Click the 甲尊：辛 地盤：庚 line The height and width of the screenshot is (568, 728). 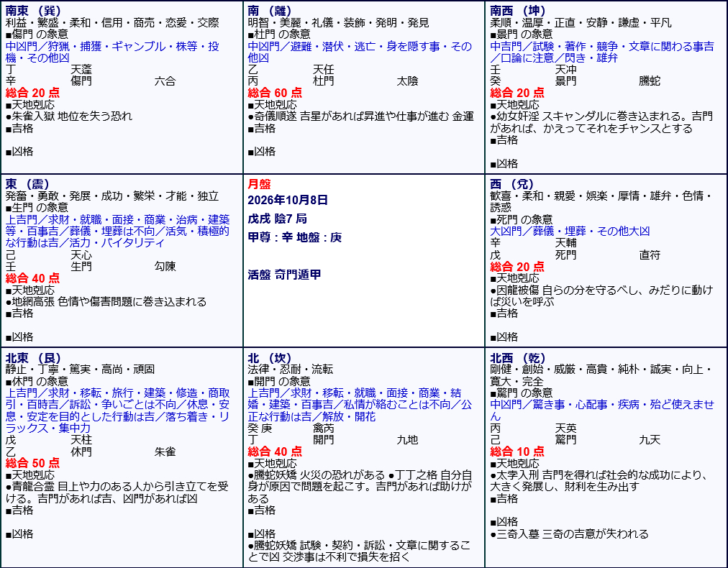[x=295, y=237]
